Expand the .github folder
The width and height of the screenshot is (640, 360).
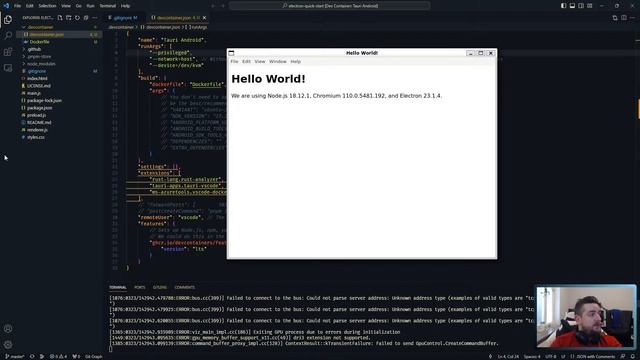click(x=34, y=49)
